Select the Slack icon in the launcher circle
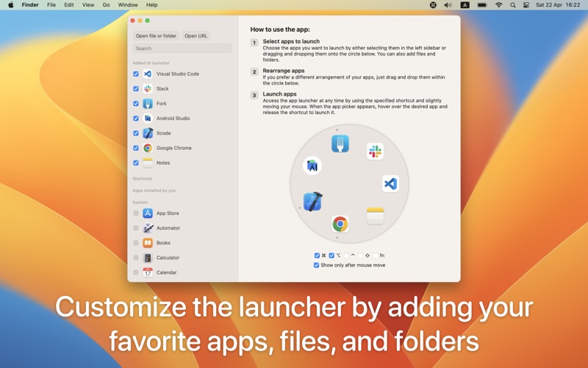Image resolution: width=588 pixels, height=368 pixels. pyautogui.click(x=375, y=152)
